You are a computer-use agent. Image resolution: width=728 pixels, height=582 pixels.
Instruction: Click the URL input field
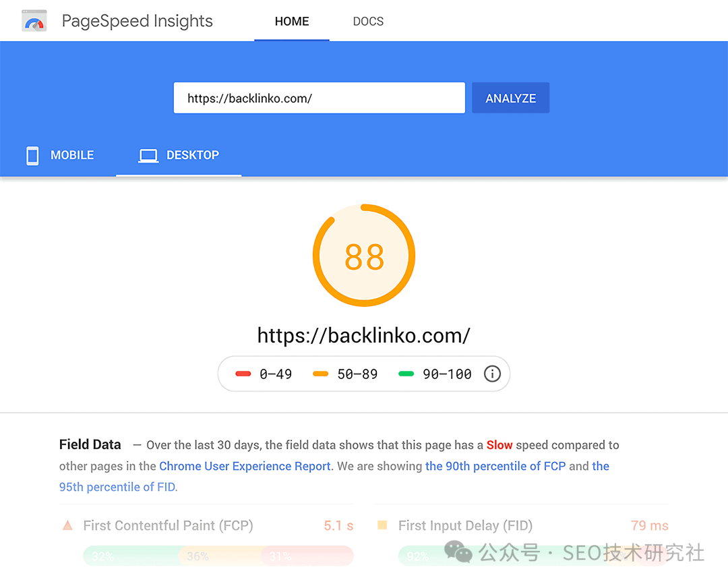pyautogui.click(x=319, y=98)
